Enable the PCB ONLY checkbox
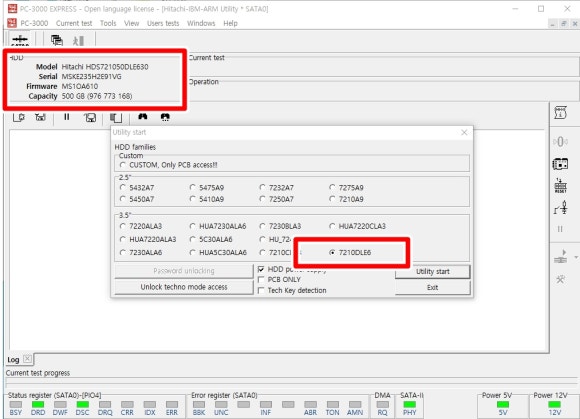 coord(261,280)
